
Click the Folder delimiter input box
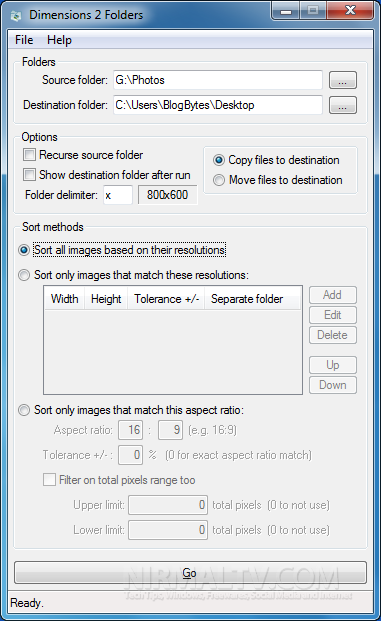click(x=118, y=195)
